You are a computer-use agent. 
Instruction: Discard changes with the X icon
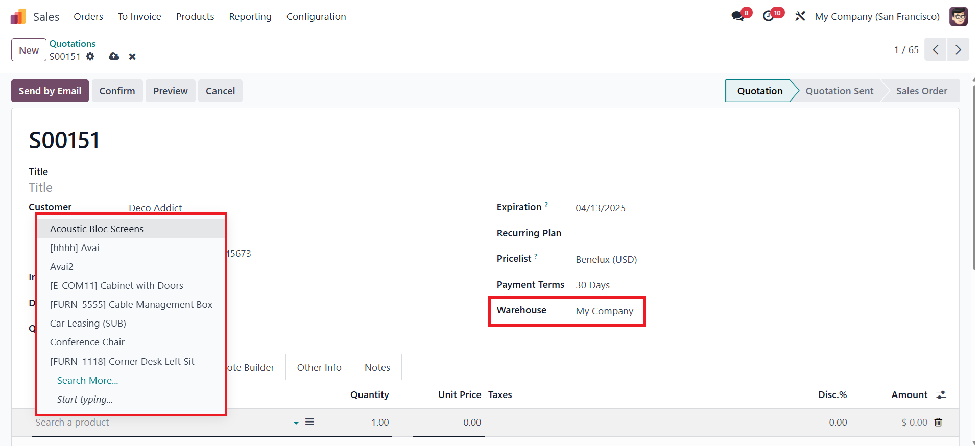[132, 57]
